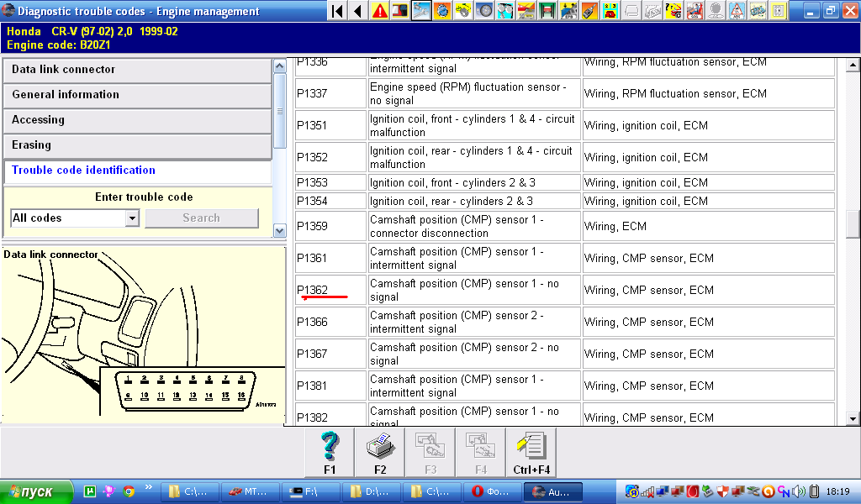This screenshot has width=861, height=504.
Task: Open the Start (пуск) menu
Action: tap(36, 491)
